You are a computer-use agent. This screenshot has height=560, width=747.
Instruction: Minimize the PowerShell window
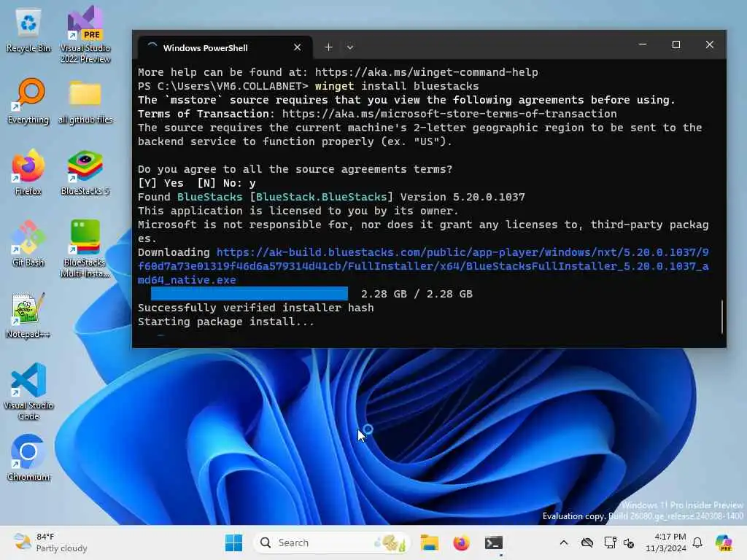pos(643,44)
